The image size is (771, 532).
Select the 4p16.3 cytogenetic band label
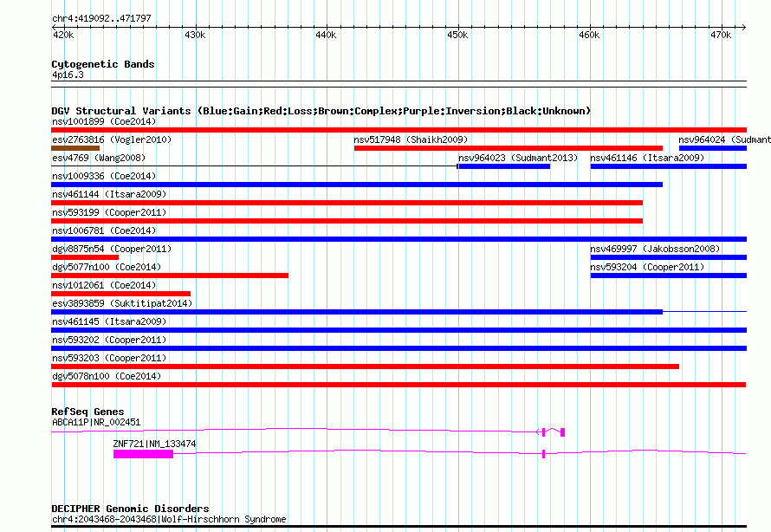68,75
